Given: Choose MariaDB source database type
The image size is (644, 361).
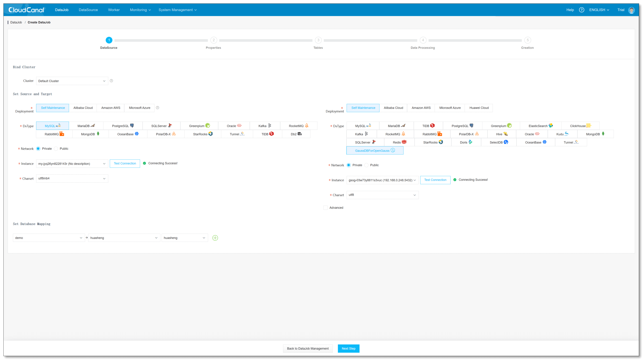Looking at the screenshot, I should tap(86, 126).
